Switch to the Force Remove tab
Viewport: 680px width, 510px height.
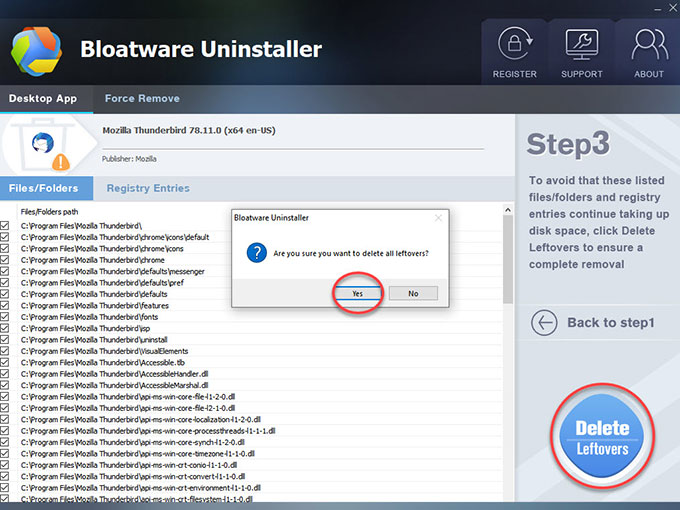(x=142, y=98)
